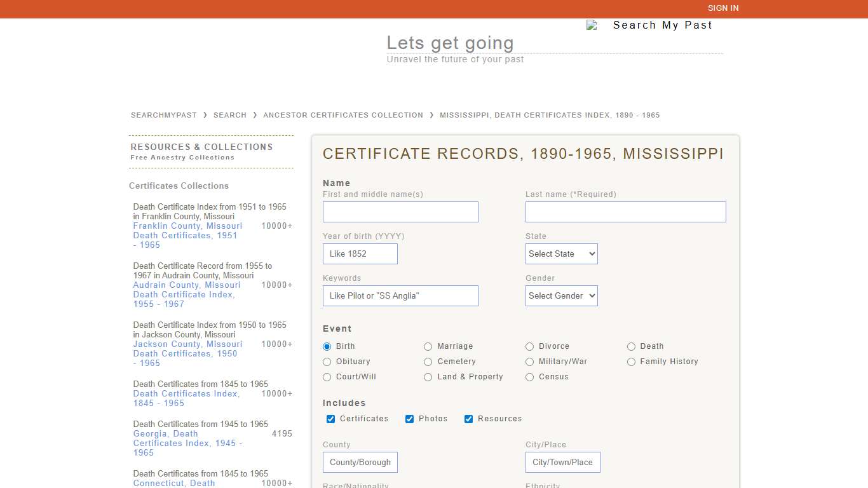Choose the Marriage event option
Screen dimensions: 868x488
(428, 346)
